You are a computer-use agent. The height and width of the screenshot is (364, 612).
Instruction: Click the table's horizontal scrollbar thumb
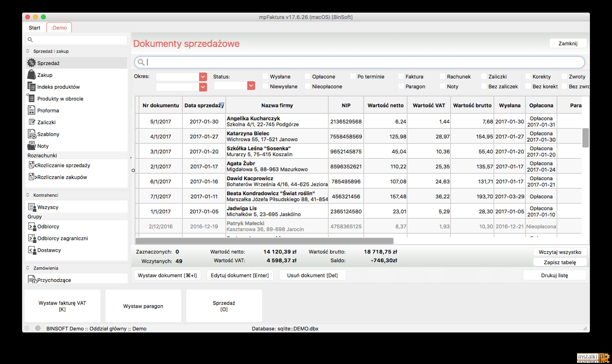point(264,241)
